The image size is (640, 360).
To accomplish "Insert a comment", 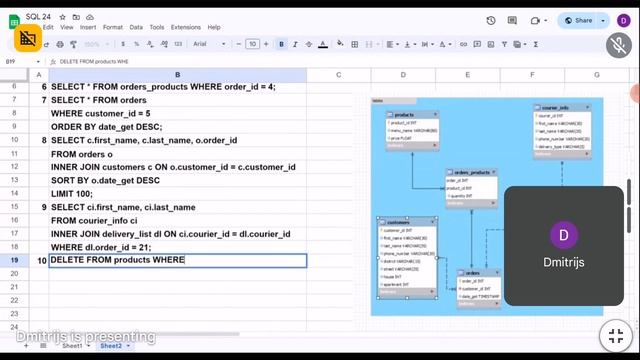I will (x=477, y=44).
